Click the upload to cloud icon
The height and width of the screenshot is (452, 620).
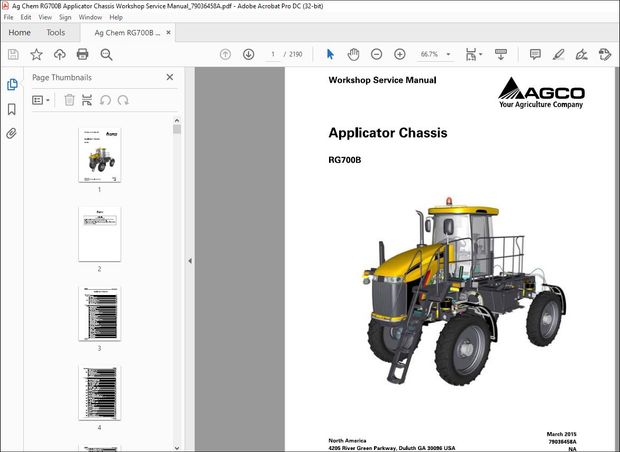60,54
